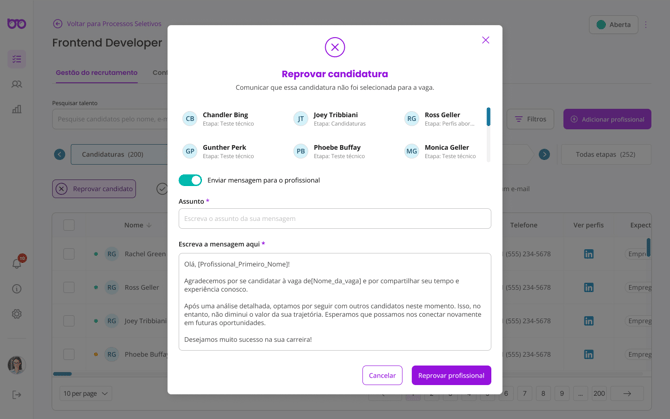
Task: Toggle off Enviar mensagem para o profissional
Action: (x=190, y=180)
